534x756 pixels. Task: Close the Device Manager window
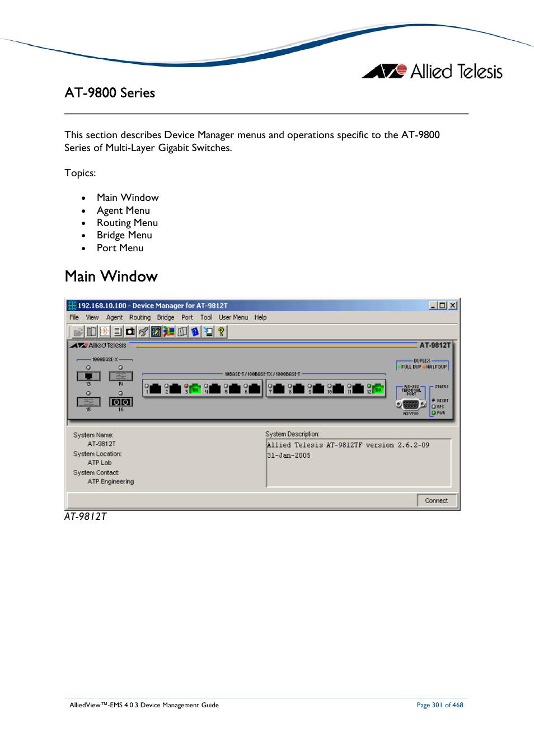pyautogui.click(x=453, y=306)
